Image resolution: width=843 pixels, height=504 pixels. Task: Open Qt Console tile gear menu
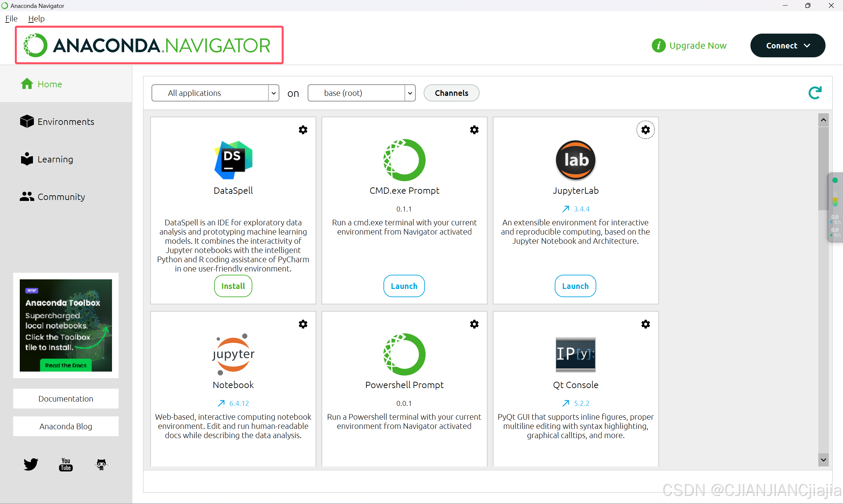coord(645,324)
